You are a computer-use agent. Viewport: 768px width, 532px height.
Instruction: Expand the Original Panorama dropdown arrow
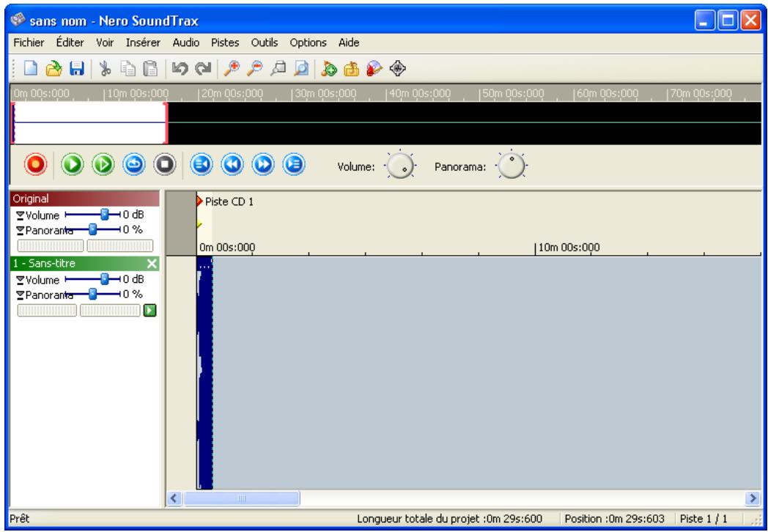[x=20, y=230]
